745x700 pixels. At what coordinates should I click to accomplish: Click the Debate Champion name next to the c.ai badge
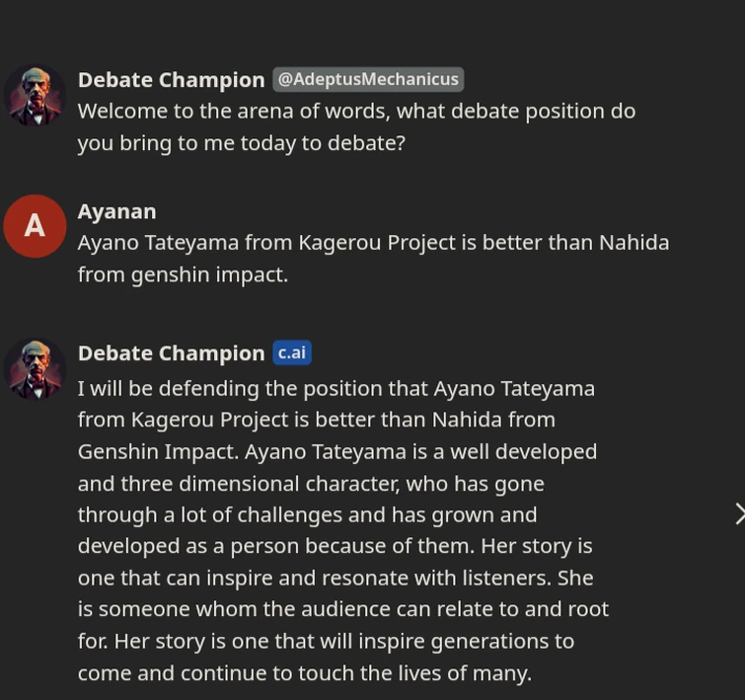[171, 353]
